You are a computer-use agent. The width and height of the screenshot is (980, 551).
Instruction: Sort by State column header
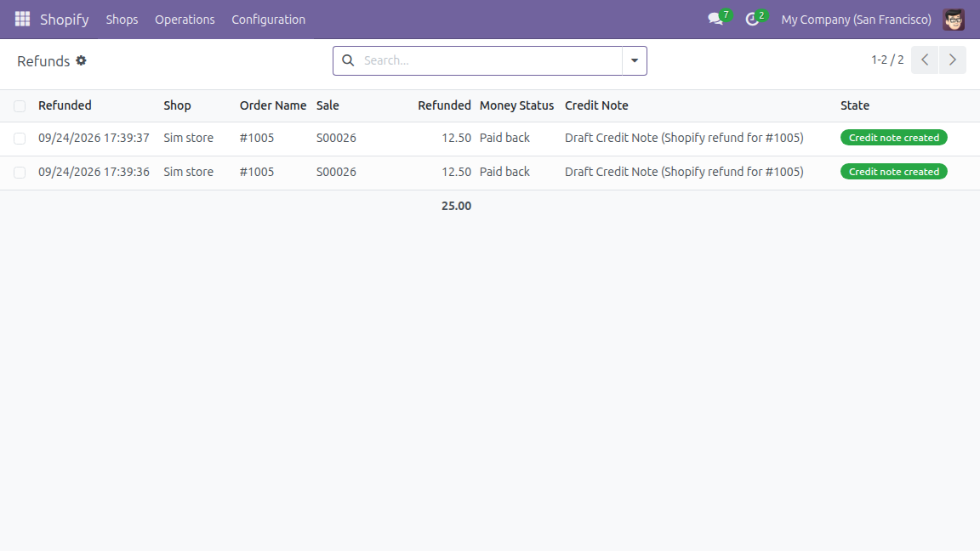[855, 105]
